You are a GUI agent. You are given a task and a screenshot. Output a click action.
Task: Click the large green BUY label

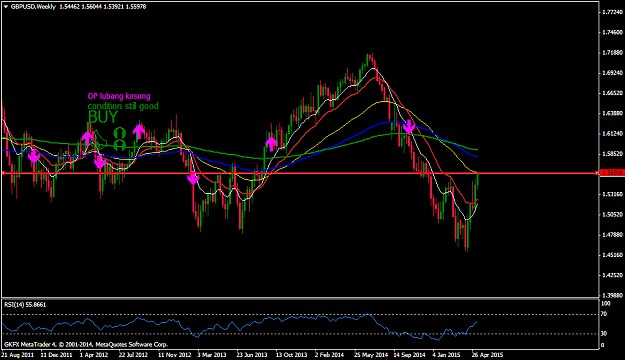103,117
